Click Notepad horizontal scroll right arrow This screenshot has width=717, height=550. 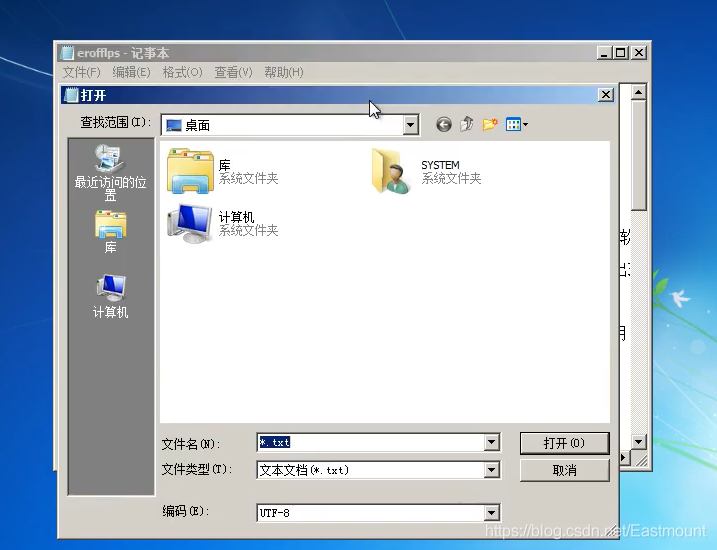pos(624,457)
